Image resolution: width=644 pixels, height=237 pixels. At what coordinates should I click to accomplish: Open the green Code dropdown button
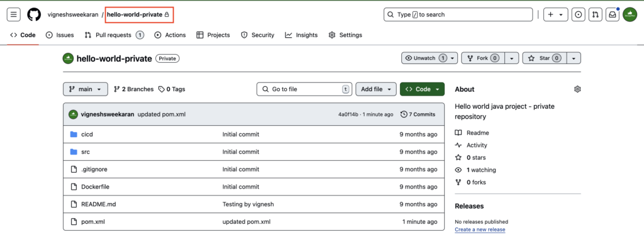click(x=422, y=89)
